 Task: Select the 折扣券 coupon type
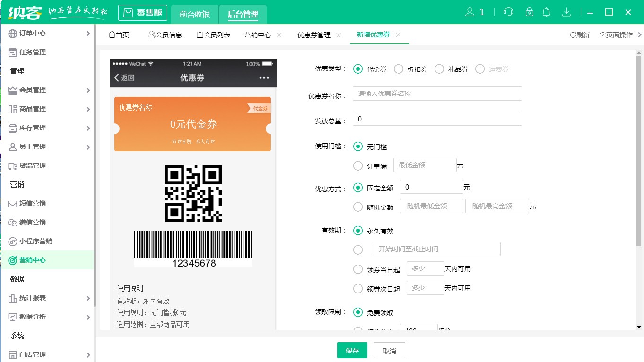click(x=399, y=69)
